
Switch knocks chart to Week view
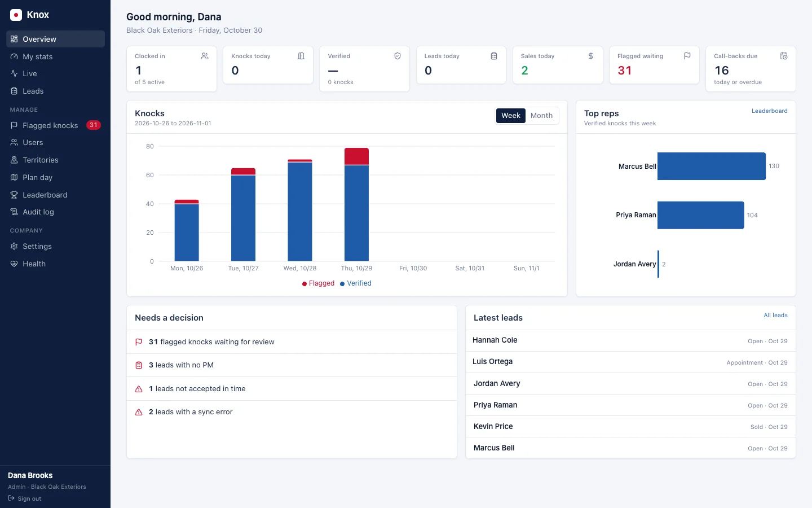pyautogui.click(x=511, y=116)
